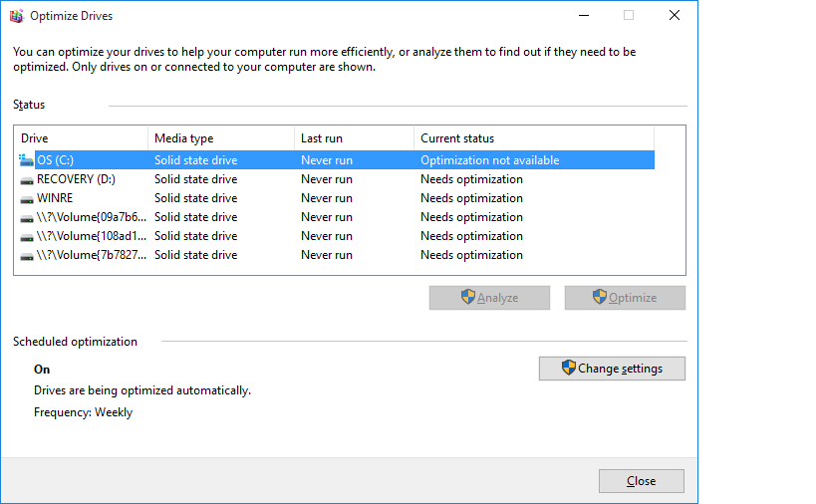Click the Volume{7b7827 drive icon
The height and width of the screenshot is (504, 816).
(27, 256)
